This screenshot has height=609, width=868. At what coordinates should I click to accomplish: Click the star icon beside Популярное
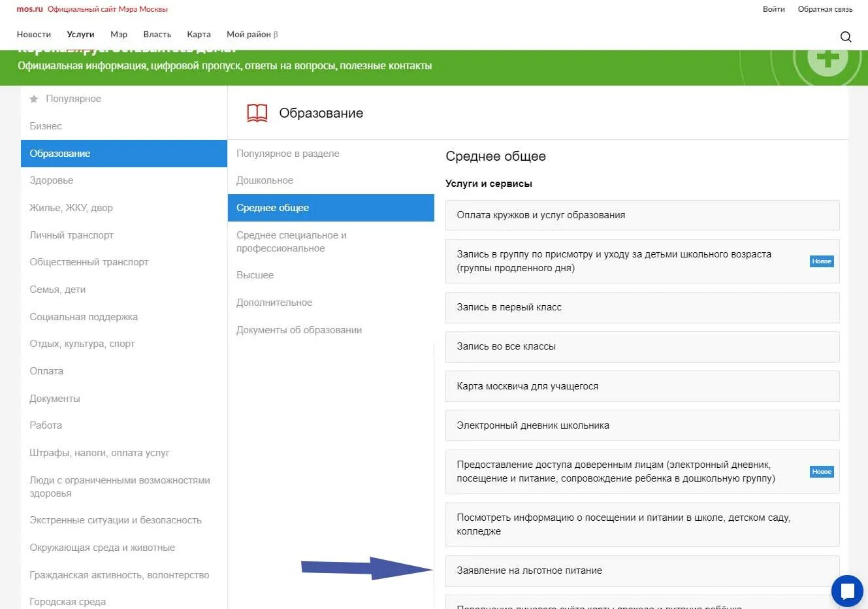pos(34,99)
